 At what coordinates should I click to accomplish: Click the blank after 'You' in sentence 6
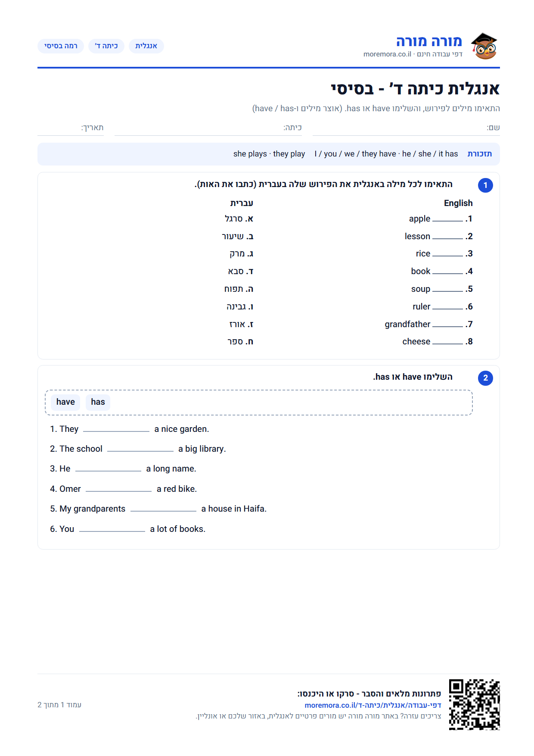pyautogui.click(x=112, y=530)
